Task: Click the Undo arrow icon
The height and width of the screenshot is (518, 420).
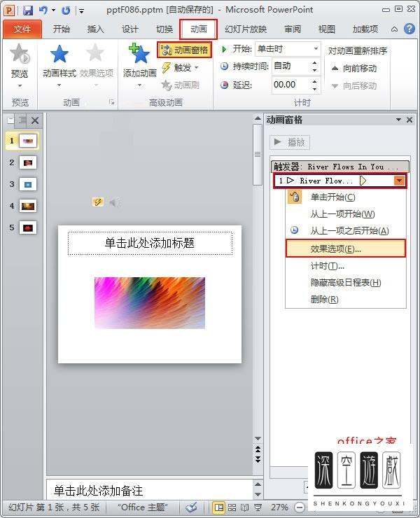Action: tap(43, 10)
